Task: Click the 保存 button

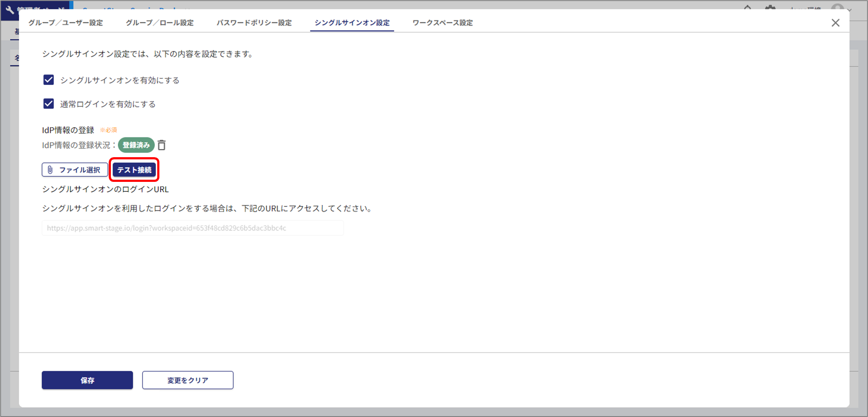Action: pos(87,380)
